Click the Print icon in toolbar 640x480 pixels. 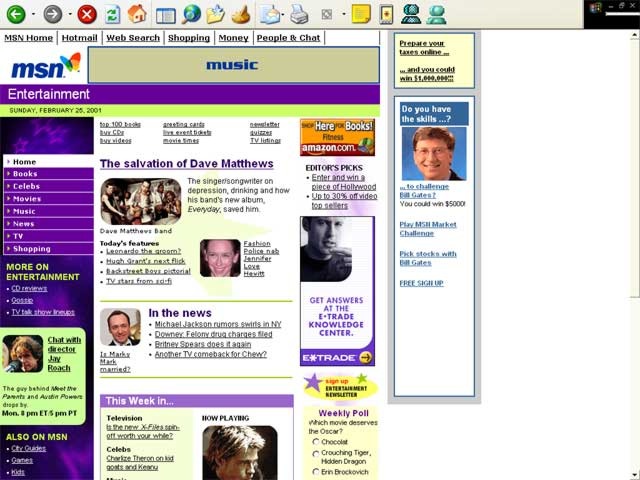(299, 15)
